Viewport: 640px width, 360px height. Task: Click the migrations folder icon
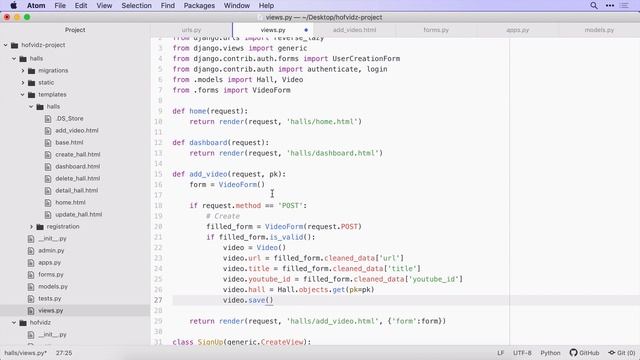tap(31, 71)
